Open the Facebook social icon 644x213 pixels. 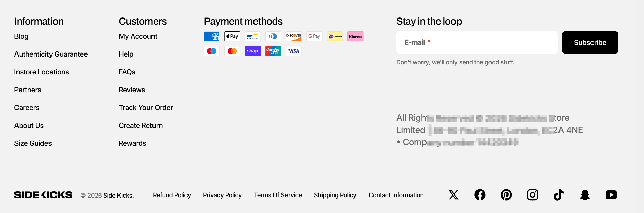(480, 195)
